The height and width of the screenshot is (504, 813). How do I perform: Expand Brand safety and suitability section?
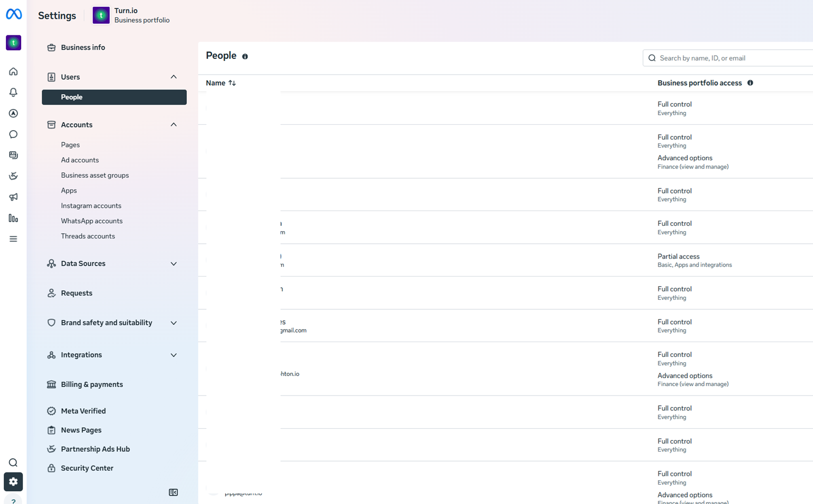[x=174, y=323]
